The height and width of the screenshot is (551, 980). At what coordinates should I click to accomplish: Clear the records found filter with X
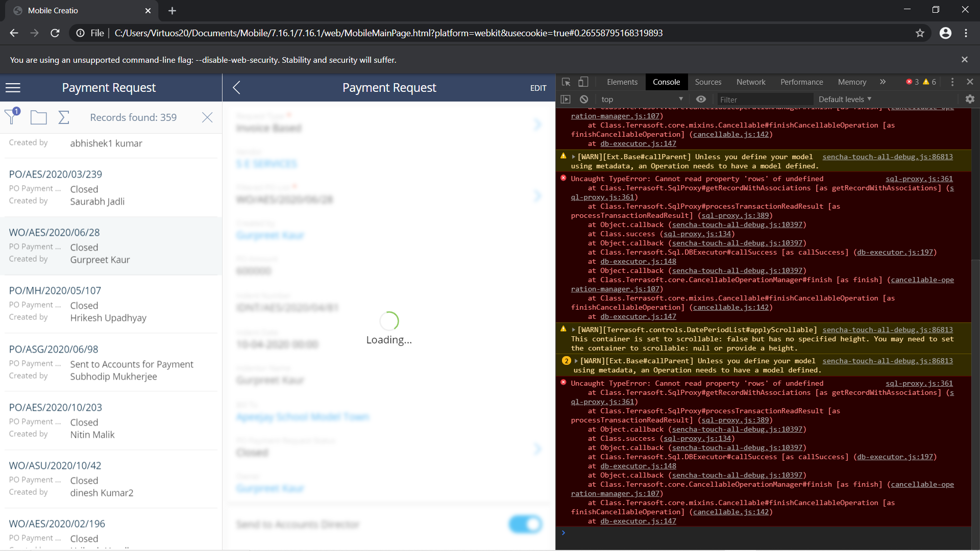click(x=207, y=117)
